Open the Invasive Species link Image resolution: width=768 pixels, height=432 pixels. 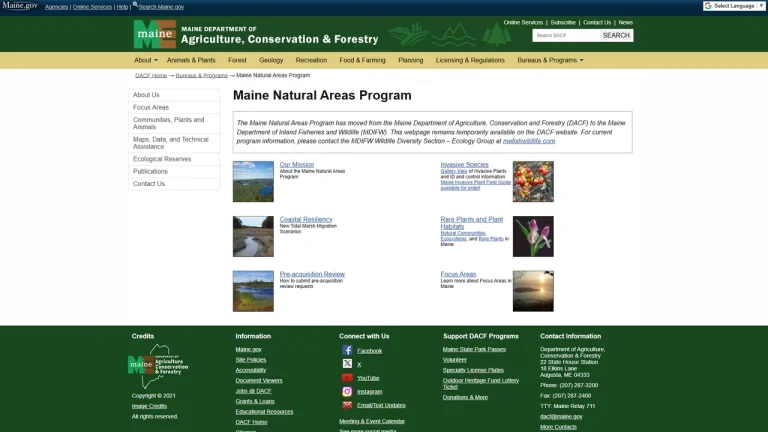[464, 165]
